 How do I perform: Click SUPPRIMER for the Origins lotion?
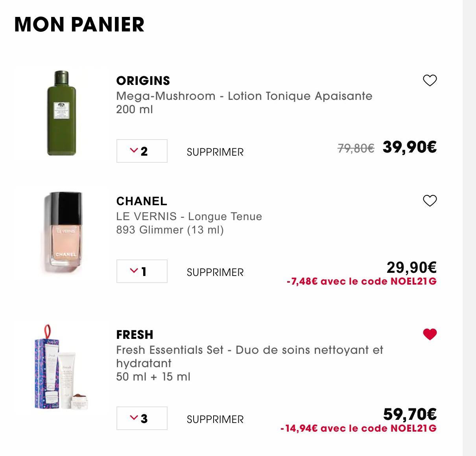(215, 152)
